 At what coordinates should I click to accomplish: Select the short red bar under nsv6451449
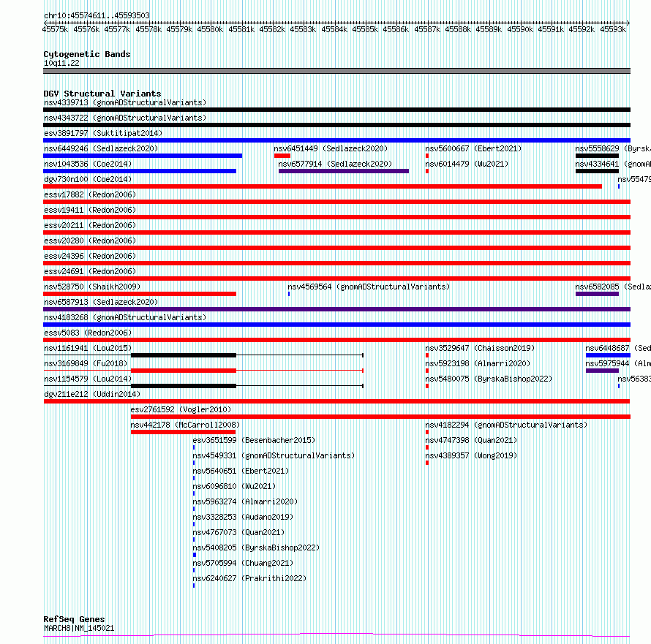282,156
